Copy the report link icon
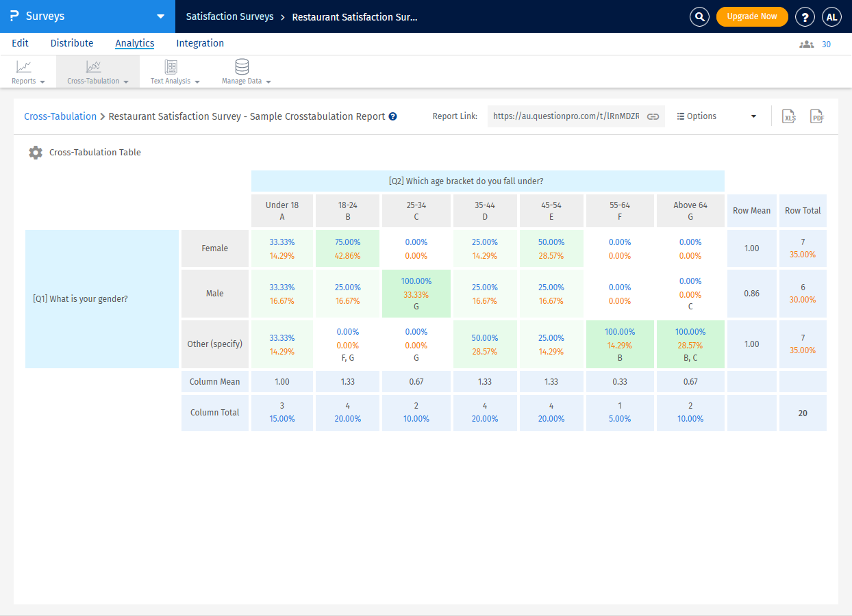The image size is (852, 616). point(653,116)
